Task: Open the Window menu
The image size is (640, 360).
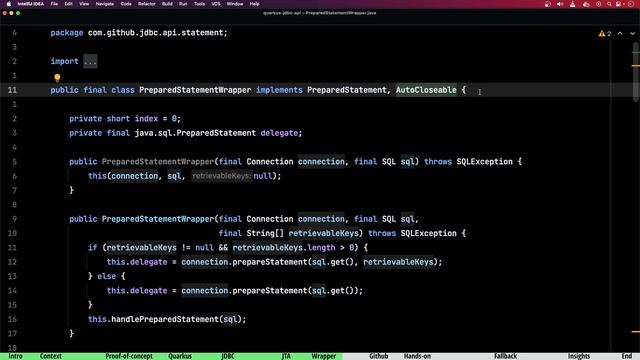Action: coord(235,4)
